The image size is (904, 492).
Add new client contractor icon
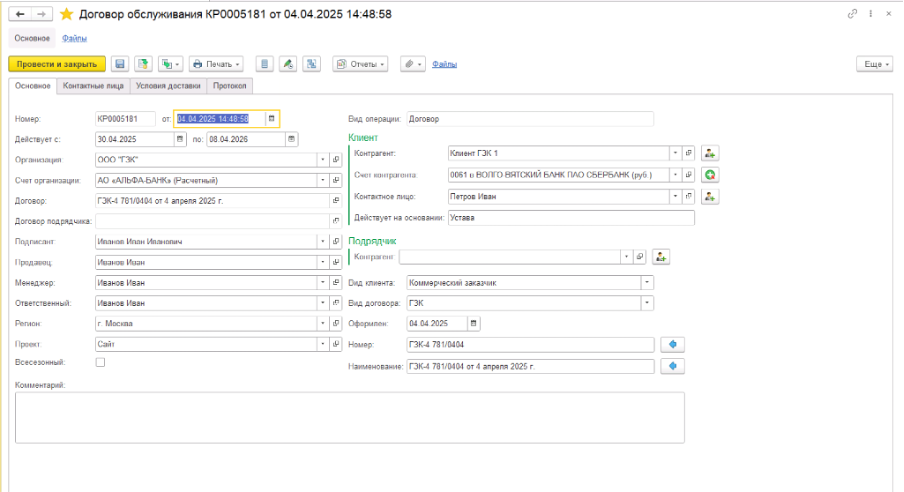click(710, 153)
